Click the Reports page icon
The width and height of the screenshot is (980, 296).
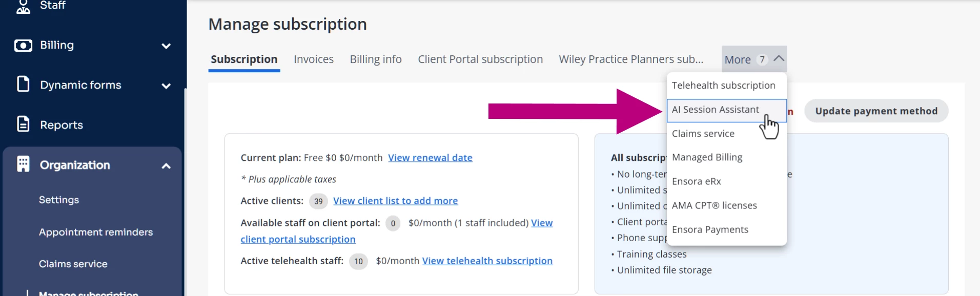coord(23,124)
